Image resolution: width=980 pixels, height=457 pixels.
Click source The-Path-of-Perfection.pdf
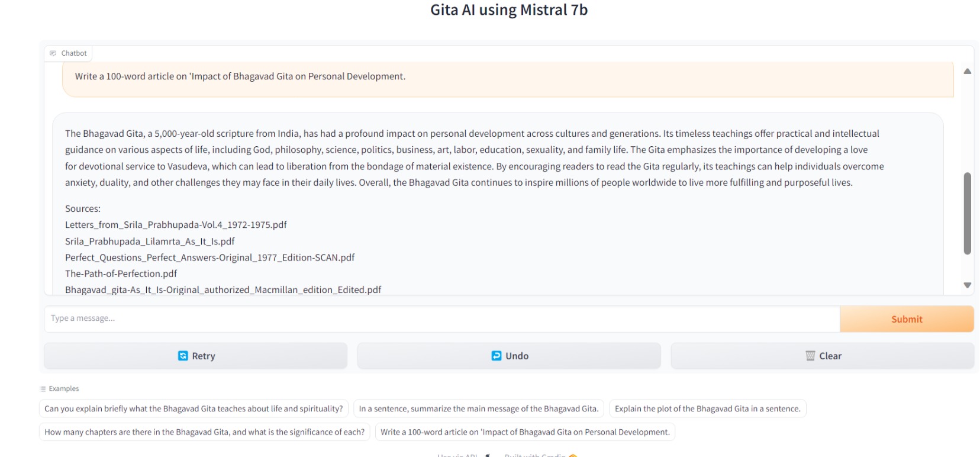121,273
